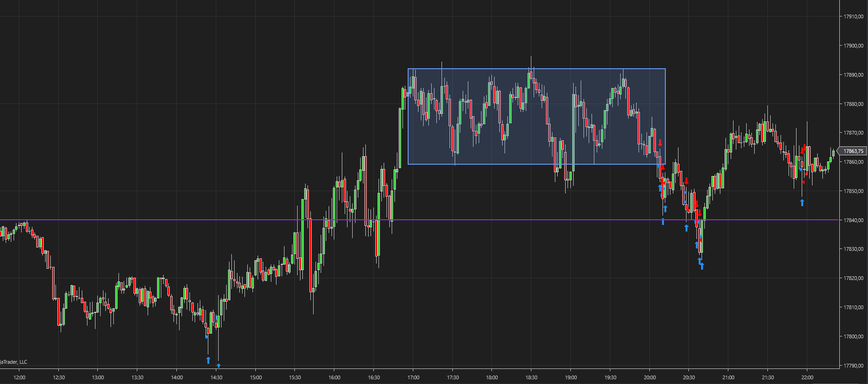Click the 18:30 label on the time axis
Viewport: 868px width, 384px height.
click(x=531, y=377)
